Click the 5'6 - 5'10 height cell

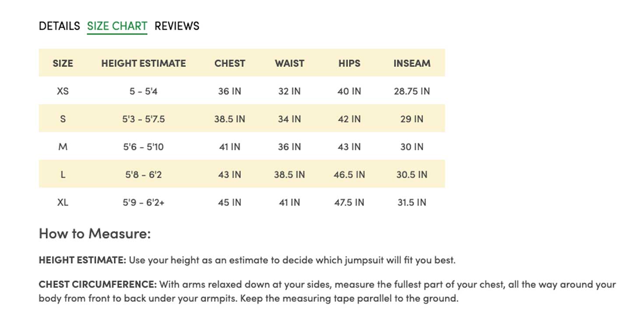pos(144,147)
